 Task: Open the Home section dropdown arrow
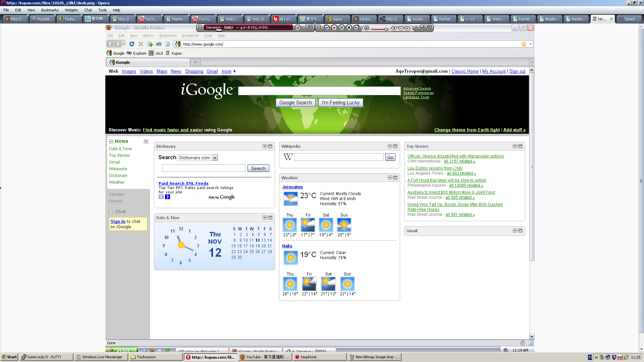tap(146, 141)
